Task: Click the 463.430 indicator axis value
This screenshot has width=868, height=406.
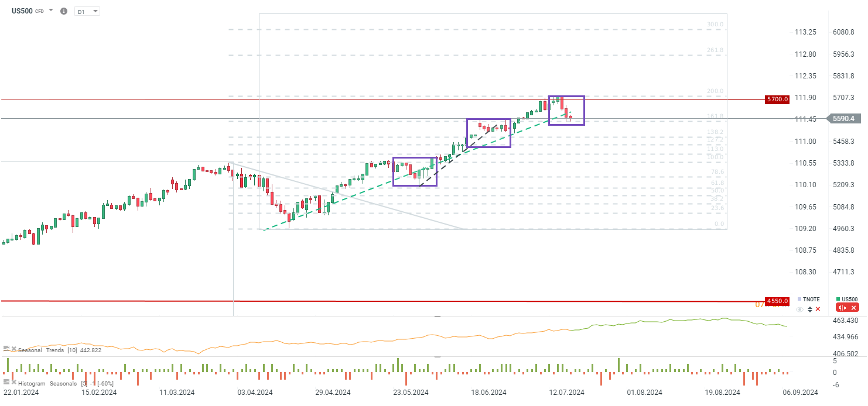Action: (845, 321)
